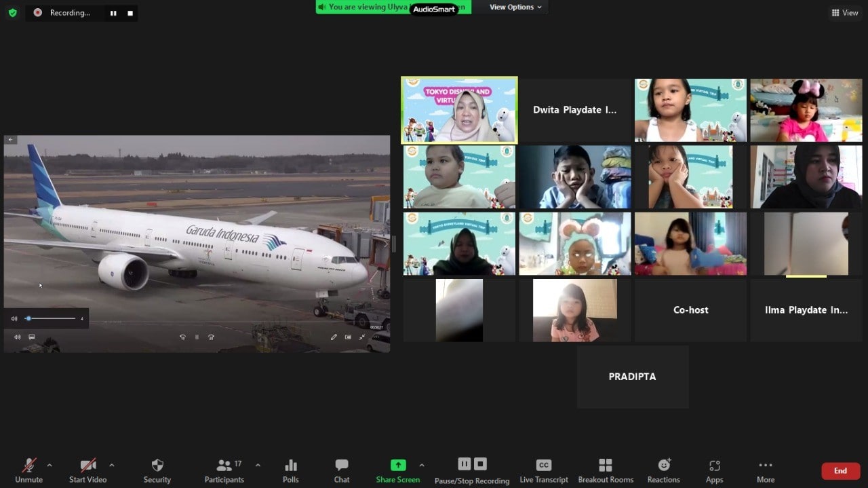868x488 pixels.
Task: Open the Security shield menu
Action: click(157, 470)
